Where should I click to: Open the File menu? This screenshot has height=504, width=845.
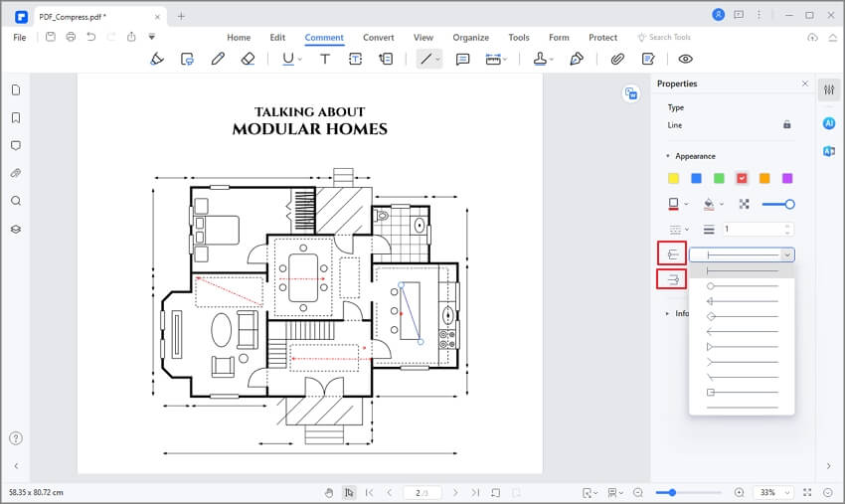click(20, 37)
